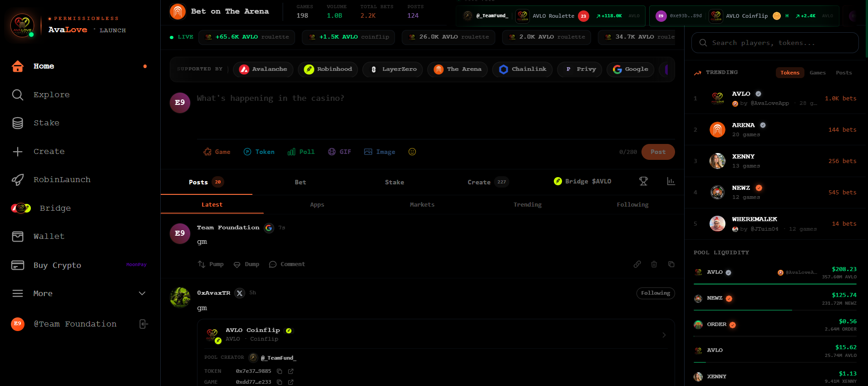The image size is (868, 386).
Task: Toggle the Following button on 0xAvaxTR post
Action: click(656, 293)
